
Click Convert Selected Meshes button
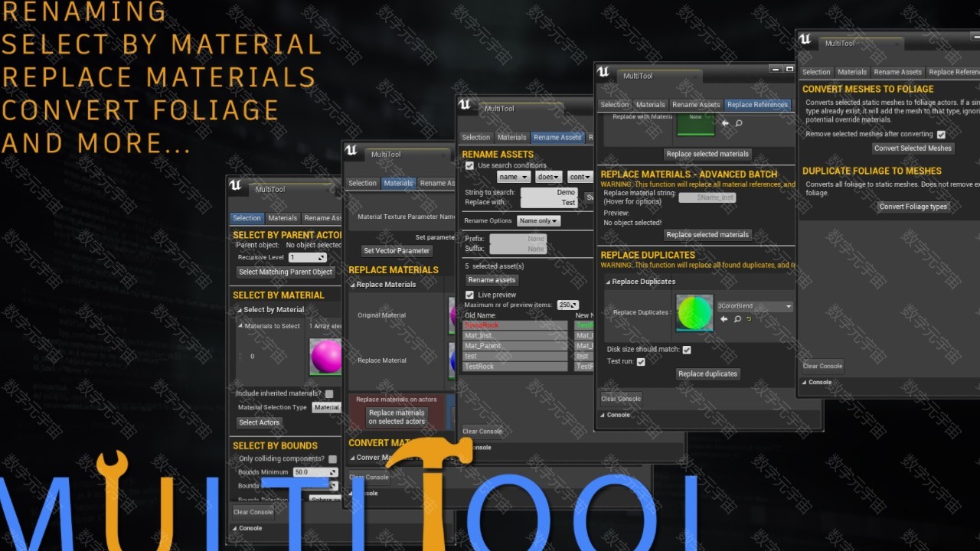coord(913,148)
